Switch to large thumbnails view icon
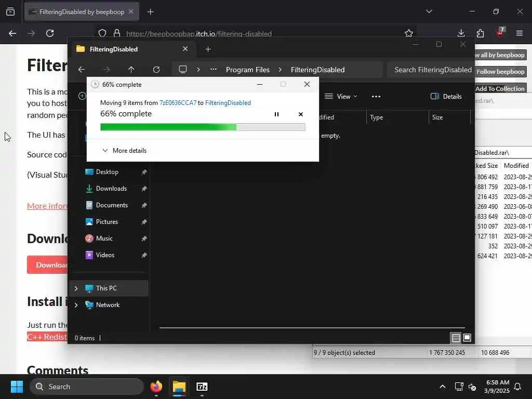532x399 pixels. click(x=467, y=338)
